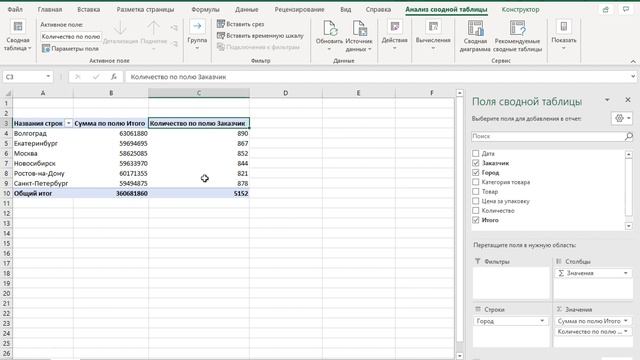Image resolution: width=640 pixels, height=360 pixels.
Task: Switch to the Вид tab
Action: (x=345, y=9)
